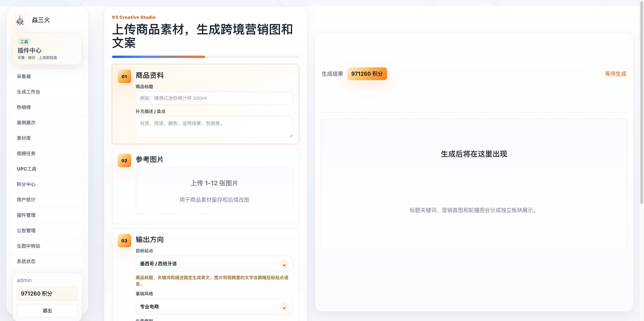
Task: Go to 生成工作台 in the sidebar
Action: [x=47, y=92]
